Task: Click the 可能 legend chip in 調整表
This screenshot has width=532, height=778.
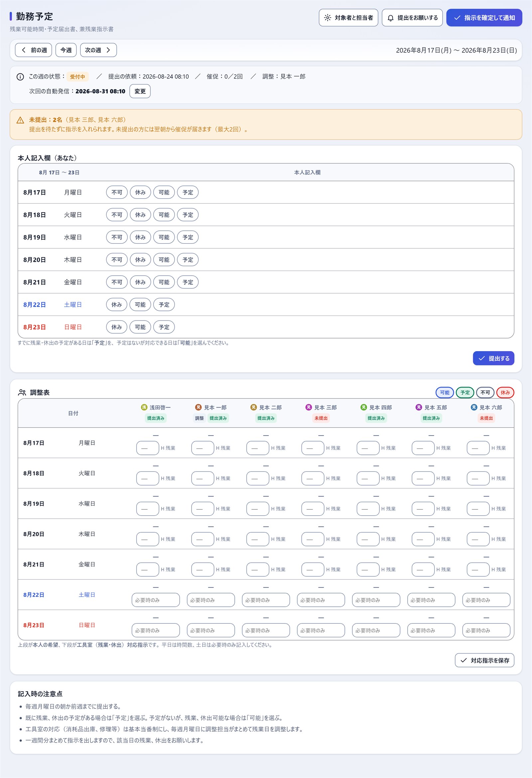Action: click(445, 392)
